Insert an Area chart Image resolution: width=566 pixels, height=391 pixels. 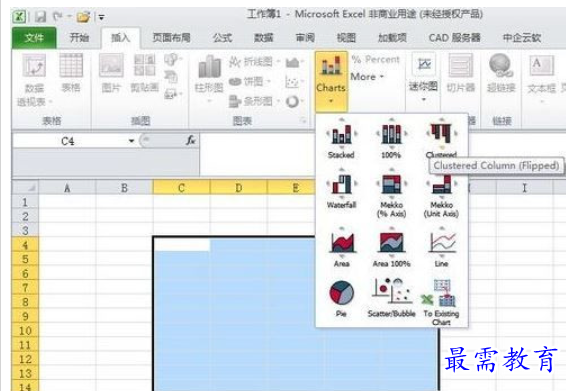coord(341,247)
